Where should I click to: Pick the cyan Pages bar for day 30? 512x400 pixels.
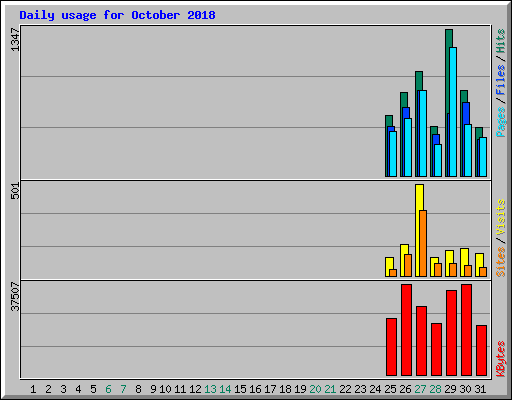tap(468, 150)
